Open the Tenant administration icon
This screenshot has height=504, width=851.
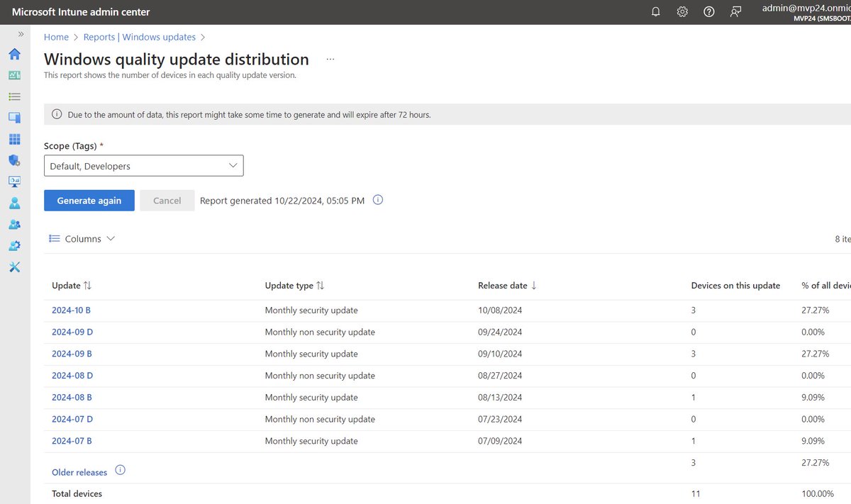coord(14,245)
